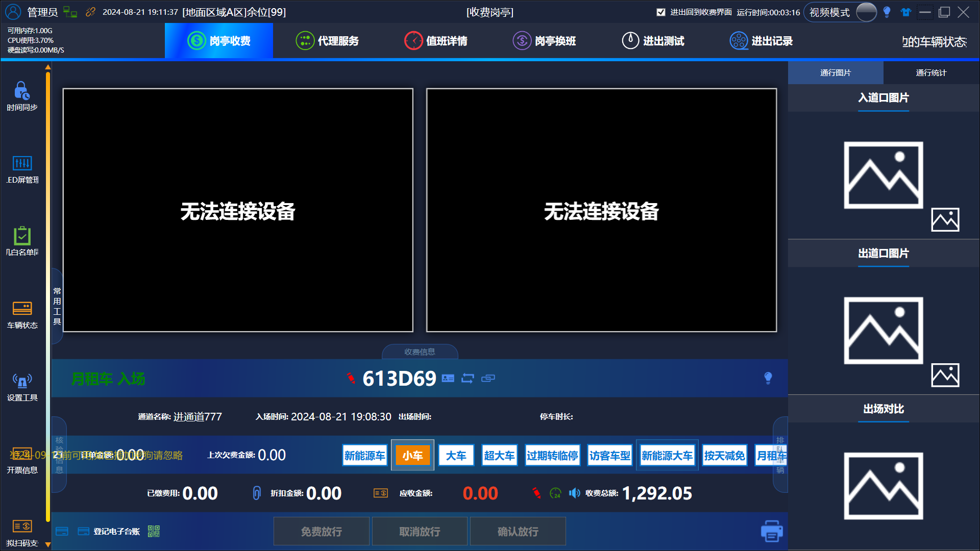Open the 设置工具 settings tool
The image size is (980, 551).
coord(22,387)
